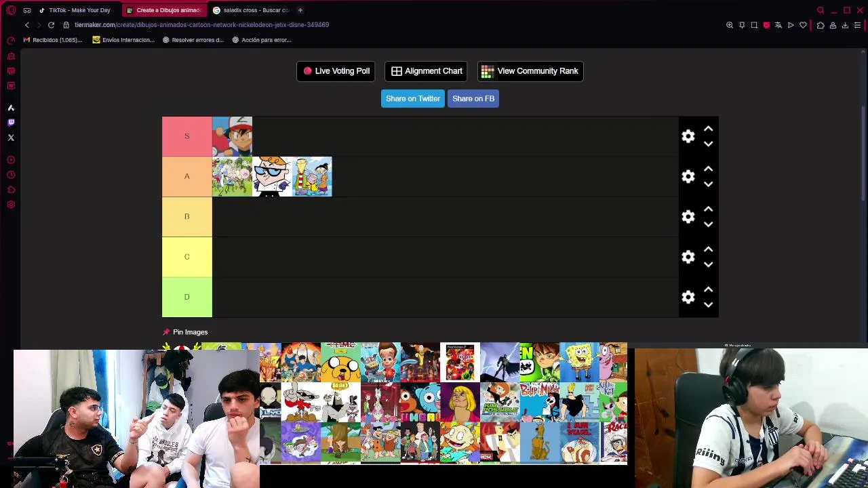Select the red S tier label
The width and height of the screenshot is (868, 488).
click(x=187, y=136)
